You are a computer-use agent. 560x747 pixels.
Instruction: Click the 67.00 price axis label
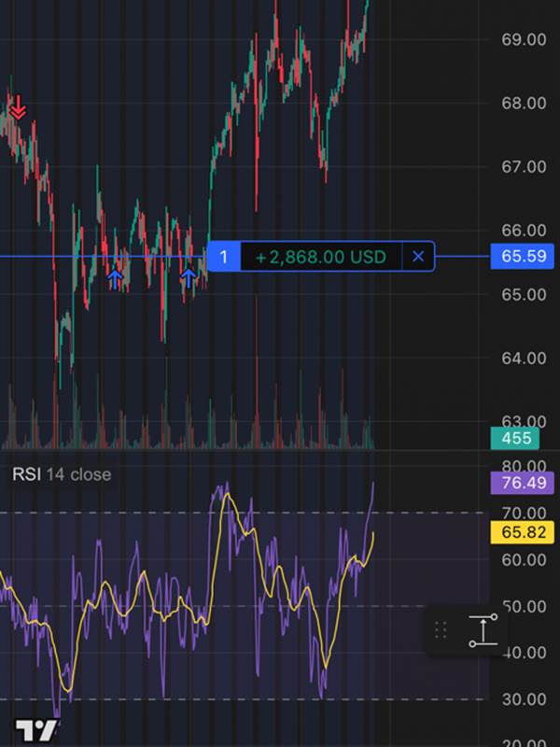524,167
